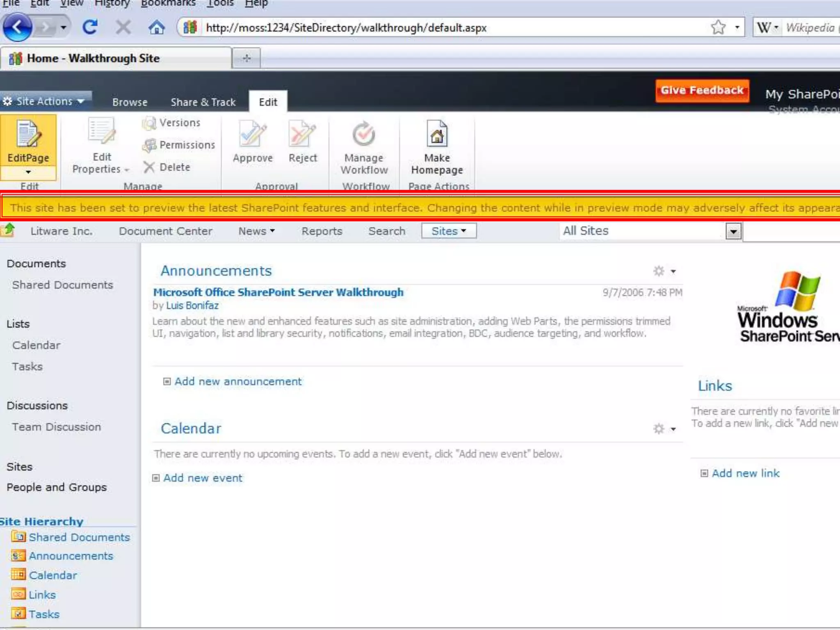This screenshot has height=630, width=840.
Task: Click the browser Home icon
Action: (x=156, y=28)
